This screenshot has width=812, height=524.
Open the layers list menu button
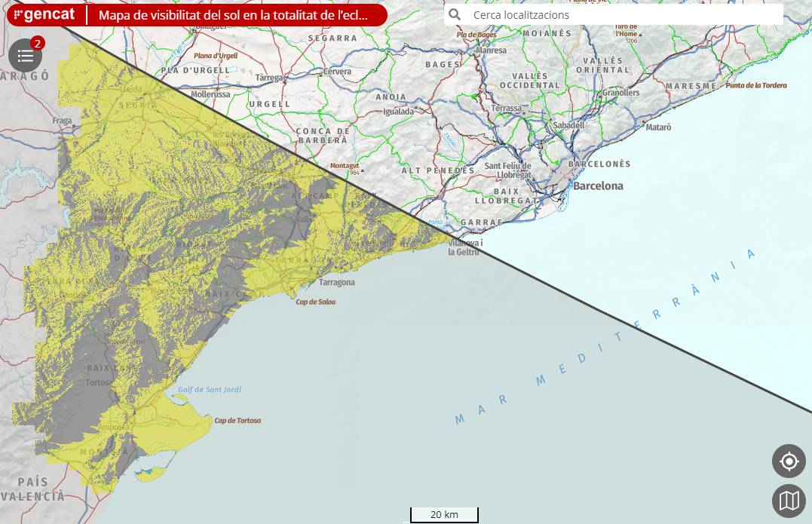(x=25, y=56)
